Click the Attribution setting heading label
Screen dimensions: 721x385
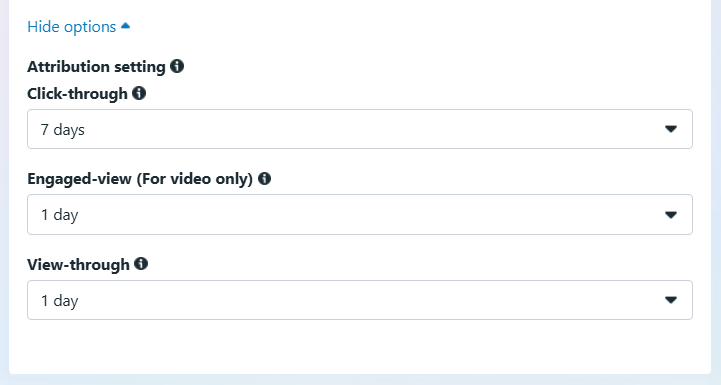[96, 67]
